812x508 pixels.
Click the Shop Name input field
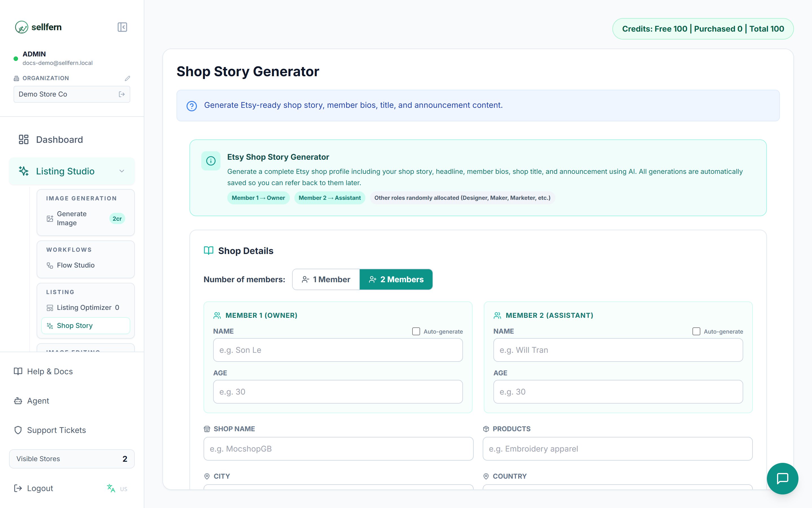click(338, 449)
